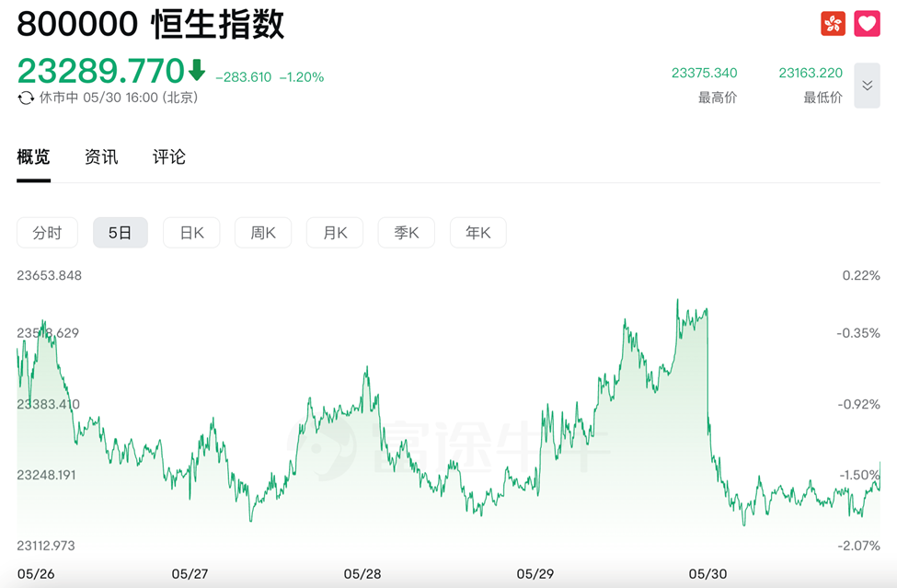Click the market status 休市中 05/30 16:00

[119, 98]
